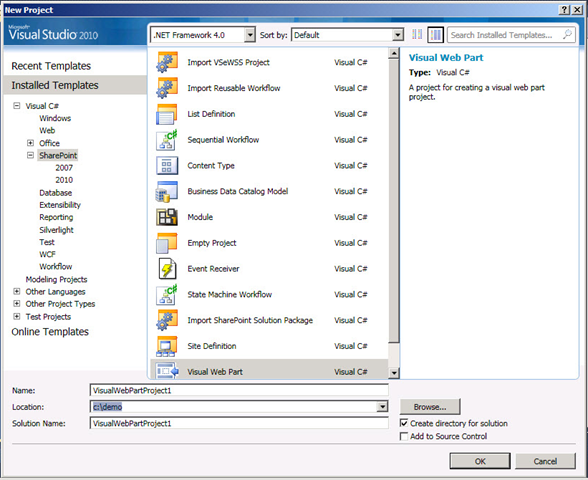588x480 pixels.
Task: Switch to small icons view
Action: (x=417, y=35)
